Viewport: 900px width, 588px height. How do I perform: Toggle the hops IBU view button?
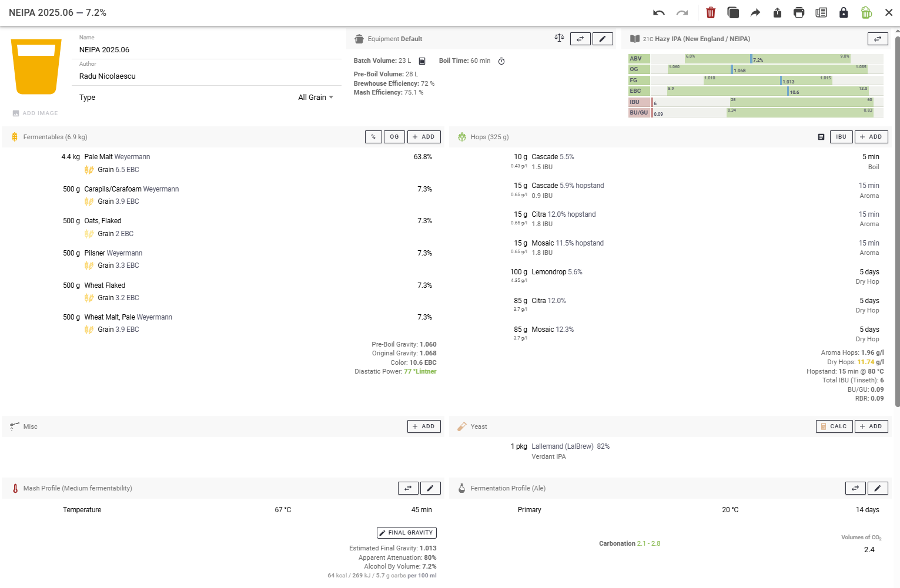(x=841, y=137)
